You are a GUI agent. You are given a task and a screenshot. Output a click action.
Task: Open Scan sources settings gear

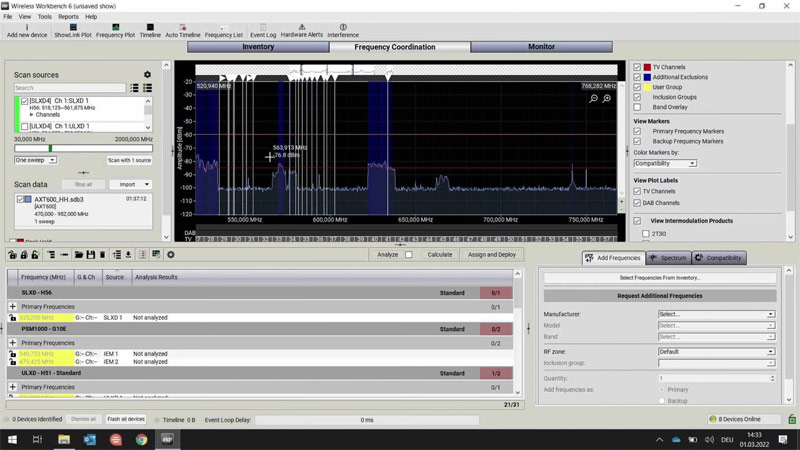point(147,75)
